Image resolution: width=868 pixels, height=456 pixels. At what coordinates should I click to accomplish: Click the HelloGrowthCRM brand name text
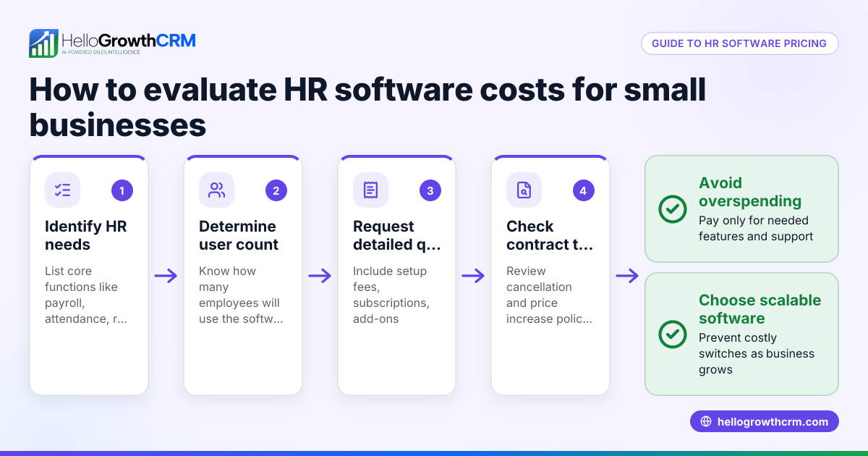[129, 40]
